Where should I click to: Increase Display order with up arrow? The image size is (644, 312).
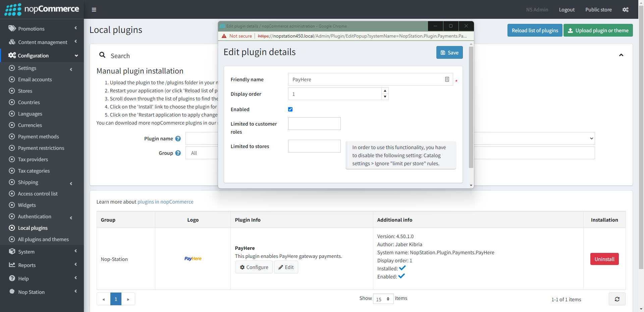click(x=385, y=91)
